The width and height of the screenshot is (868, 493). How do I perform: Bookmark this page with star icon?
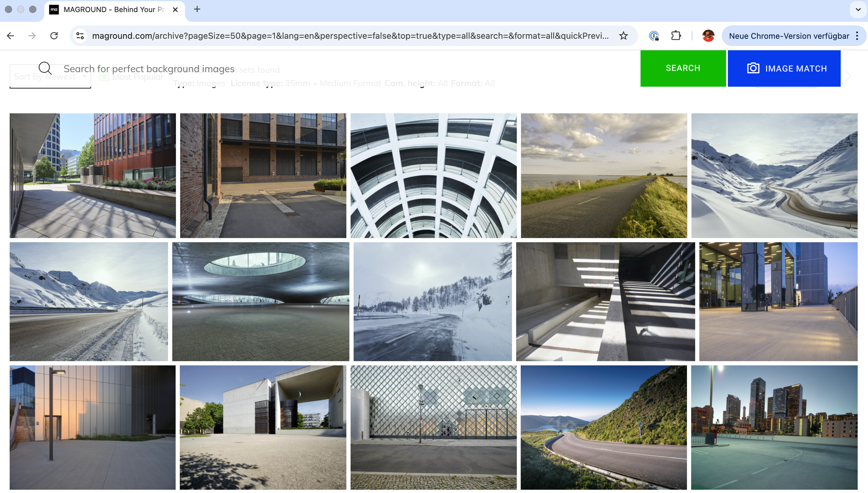coord(623,36)
